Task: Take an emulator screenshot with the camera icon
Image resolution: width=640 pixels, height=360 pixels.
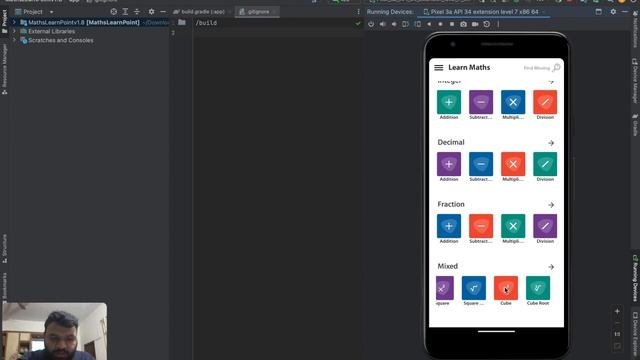Action: [463, 24]
